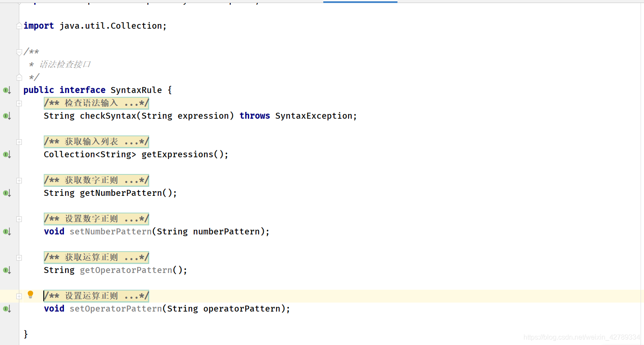Click implementation gutter icon beside checkSyntax method
The image size is (644, 345).
pyautogui.click(x=7, y=116)
